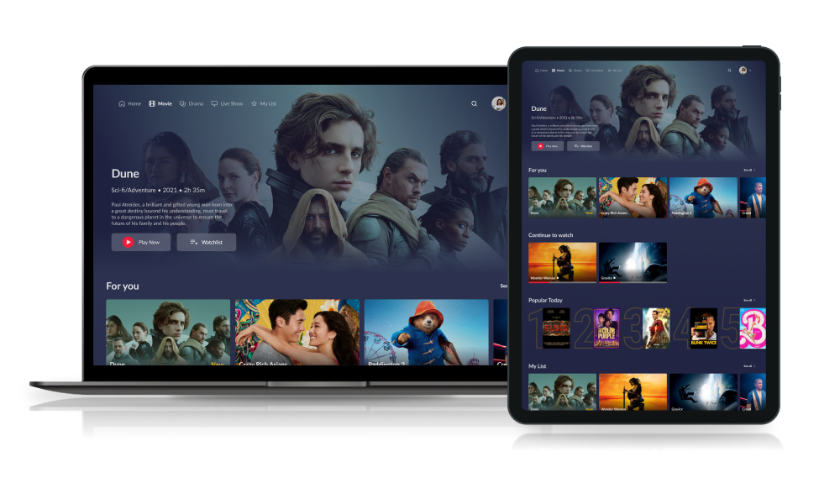840x504 pixels.
Task: Click the search icon on the laptop
Action: 474,103
